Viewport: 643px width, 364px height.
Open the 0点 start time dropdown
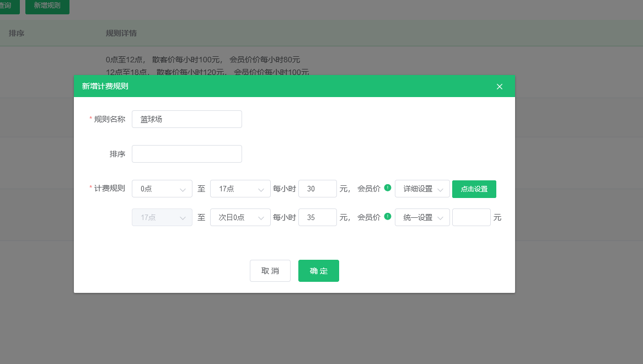(162, 189)
